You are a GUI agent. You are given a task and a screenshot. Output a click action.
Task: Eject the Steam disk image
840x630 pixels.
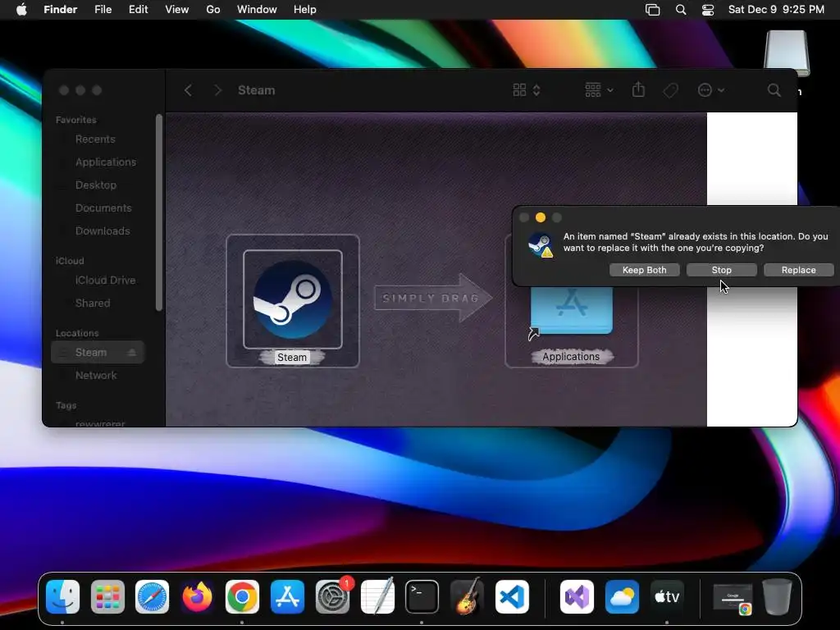[132, 353]
